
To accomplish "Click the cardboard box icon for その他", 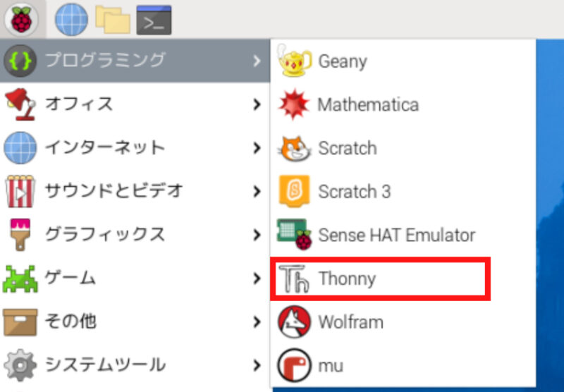I will 20,322.
